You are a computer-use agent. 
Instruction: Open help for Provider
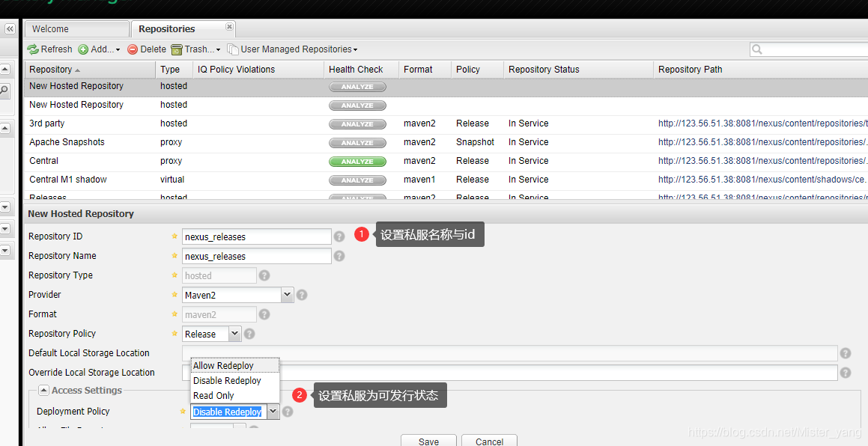point(302,295)
